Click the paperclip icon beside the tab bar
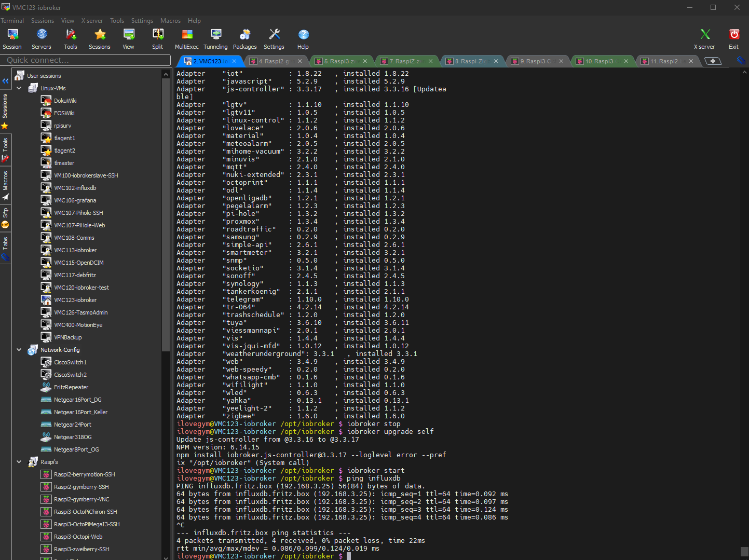Screen dimensions: 749x560 click(741, 61)
